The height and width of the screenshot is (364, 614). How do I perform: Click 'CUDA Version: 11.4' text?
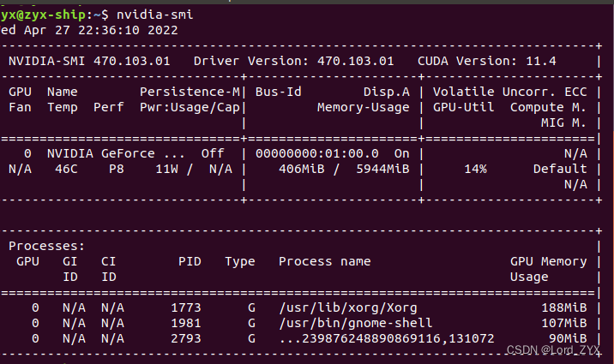[487, 61]
